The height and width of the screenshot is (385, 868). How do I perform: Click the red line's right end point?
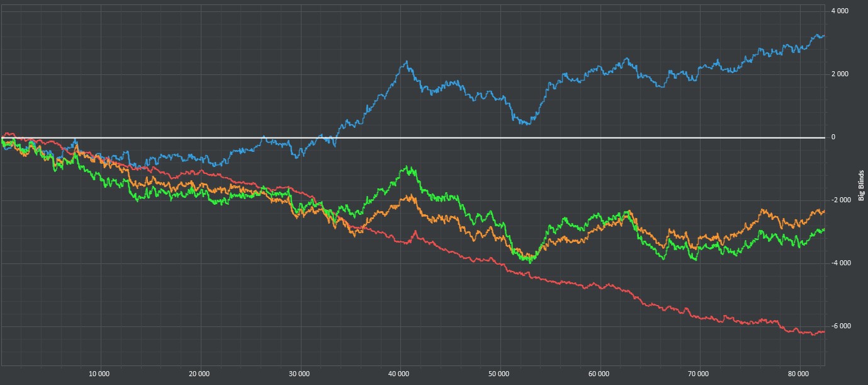(824, 332)
